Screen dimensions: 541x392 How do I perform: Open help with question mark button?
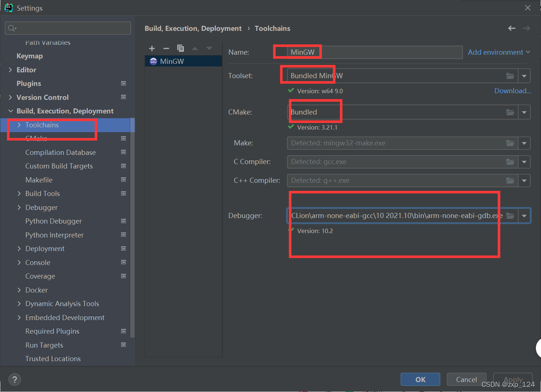pos(15,380)
